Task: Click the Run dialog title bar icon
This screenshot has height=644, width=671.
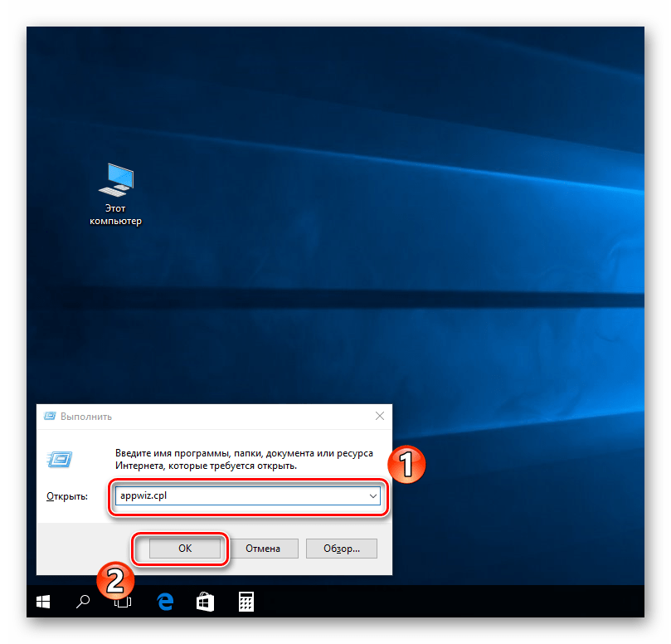Action: click(x=50, y=416)
